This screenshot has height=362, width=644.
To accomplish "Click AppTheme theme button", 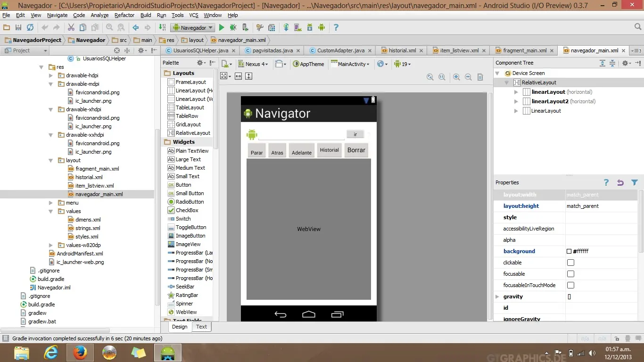I will point(309,64).
